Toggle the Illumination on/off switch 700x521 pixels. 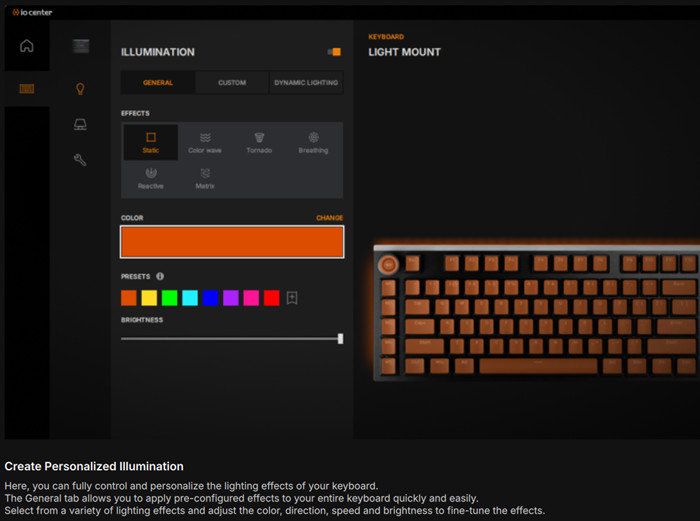[x=334, y=52]
